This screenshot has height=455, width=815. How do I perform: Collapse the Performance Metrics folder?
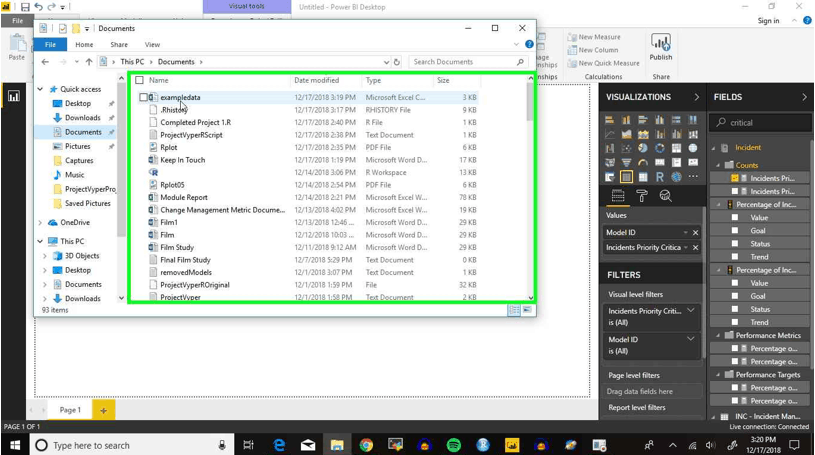click(x=718, y=335)
